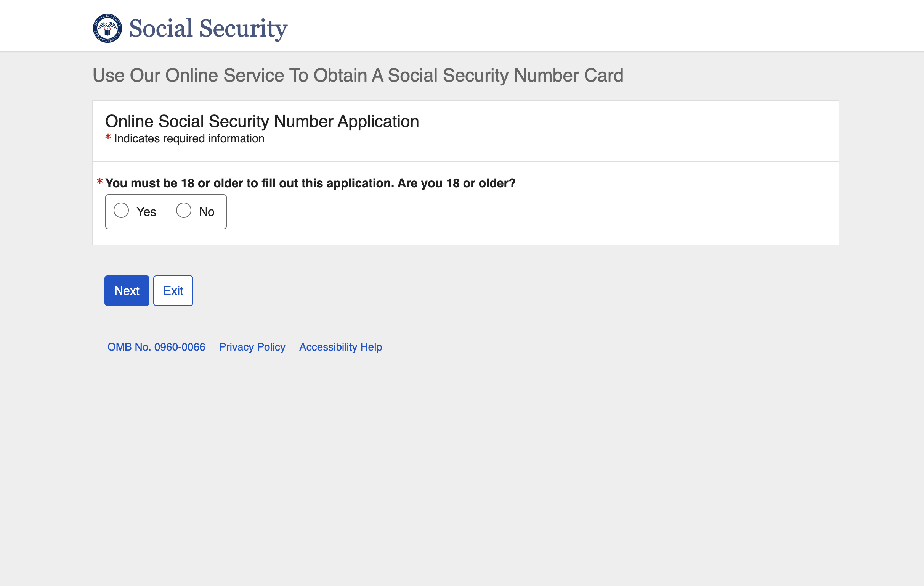Open the Privacy Policy link
This screenshot has width=924, height=586.
pyautogui.click(x=252, y=347)
